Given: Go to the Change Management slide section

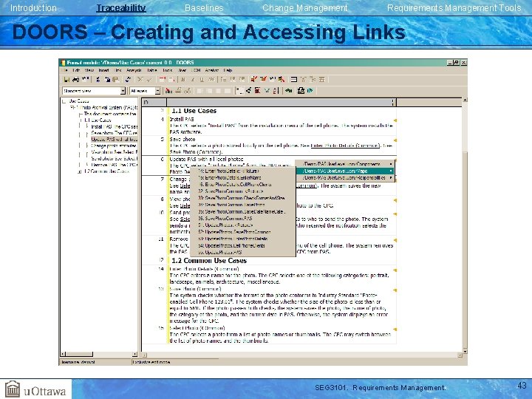Looking at the screenshot, I should [x=304, y=8].
